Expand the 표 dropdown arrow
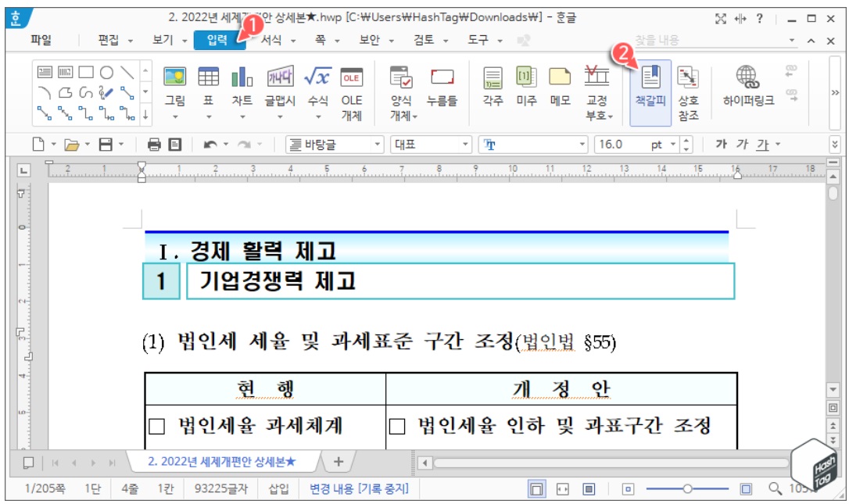The image size is (849, 504). point(209,116)
